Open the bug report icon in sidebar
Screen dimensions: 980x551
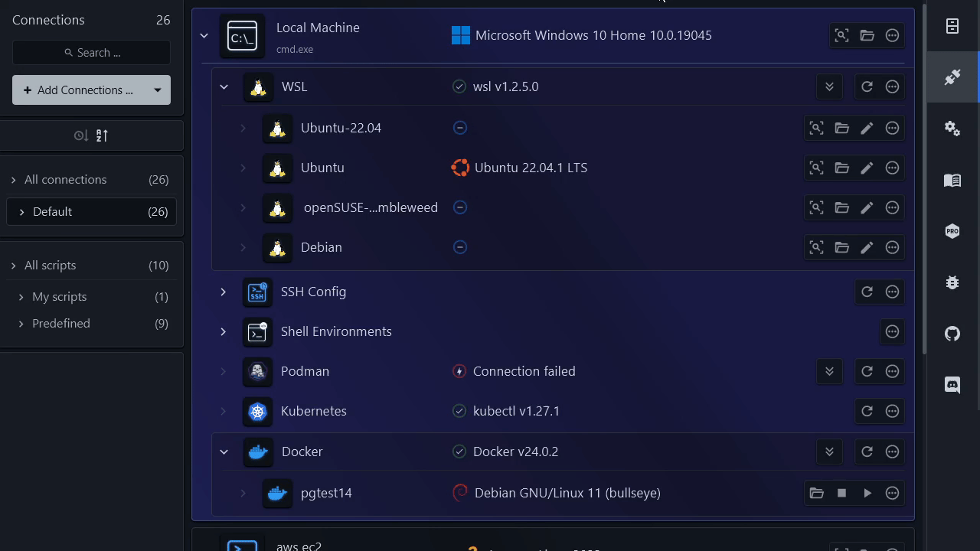(x=952, y=282)
